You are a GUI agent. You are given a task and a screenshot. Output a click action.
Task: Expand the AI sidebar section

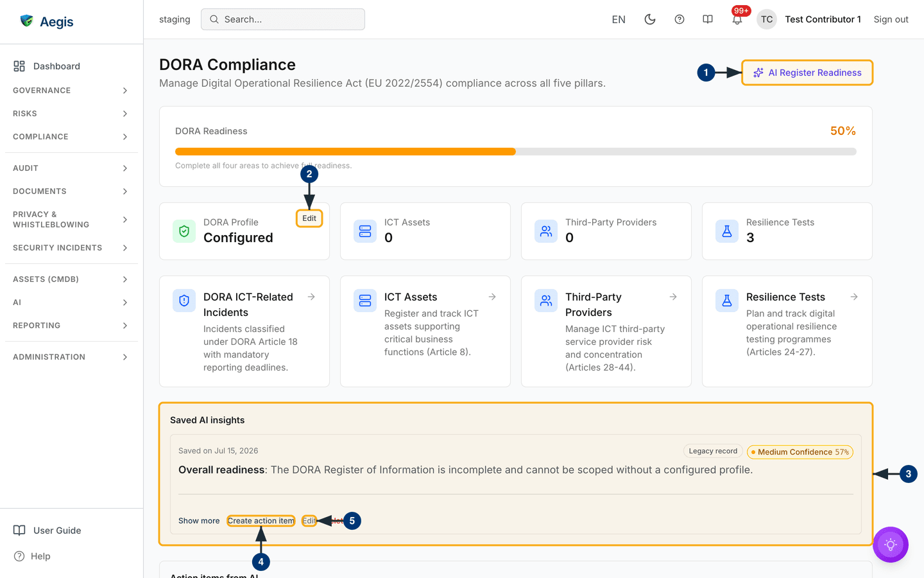click(71, 302)
